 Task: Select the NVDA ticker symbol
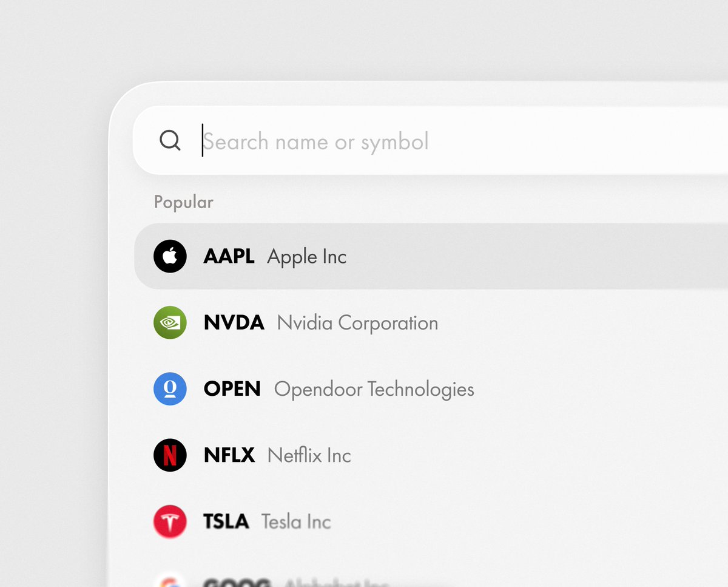pyautogui.click(x=234, y=323)
